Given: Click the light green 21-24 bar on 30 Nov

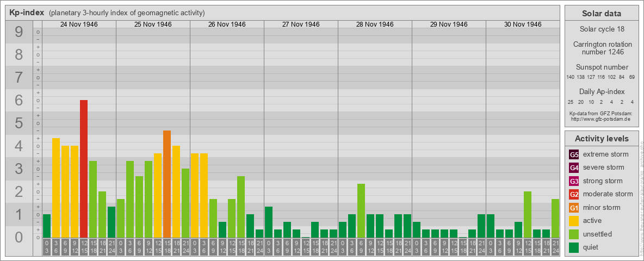Looking at the screenshot, I should click(555, 219).
